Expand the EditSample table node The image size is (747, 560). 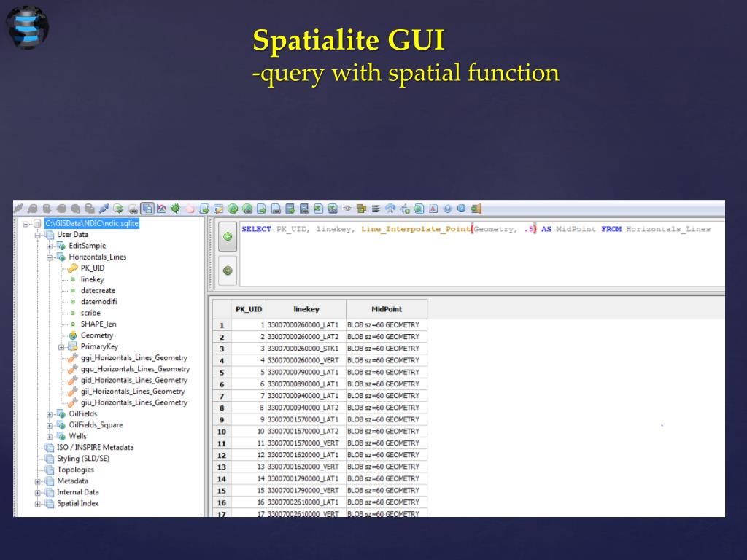pyautogui.click(x=50, y=246)
